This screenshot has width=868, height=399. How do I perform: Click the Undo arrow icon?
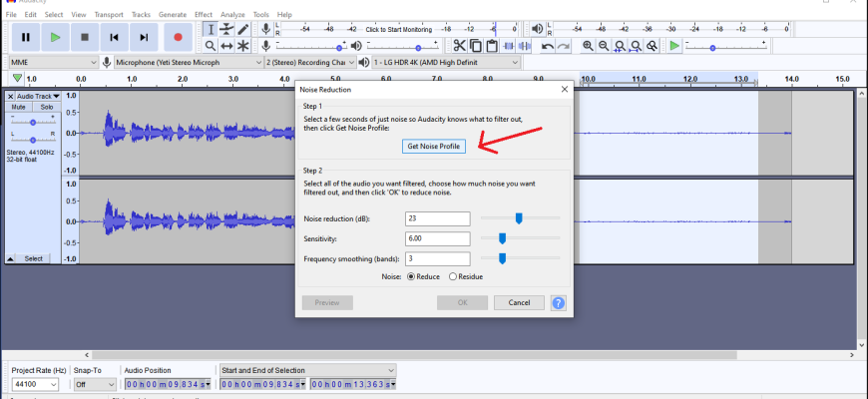click(x=548, y=46)
